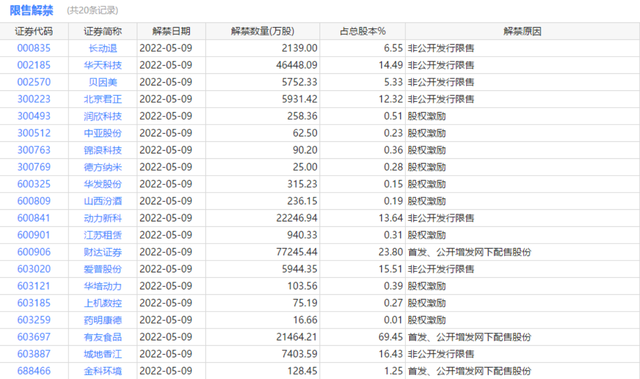Viewport: 640px width, 379px height.
Task: Click stock name 金科环境
Action: (103, 371)
